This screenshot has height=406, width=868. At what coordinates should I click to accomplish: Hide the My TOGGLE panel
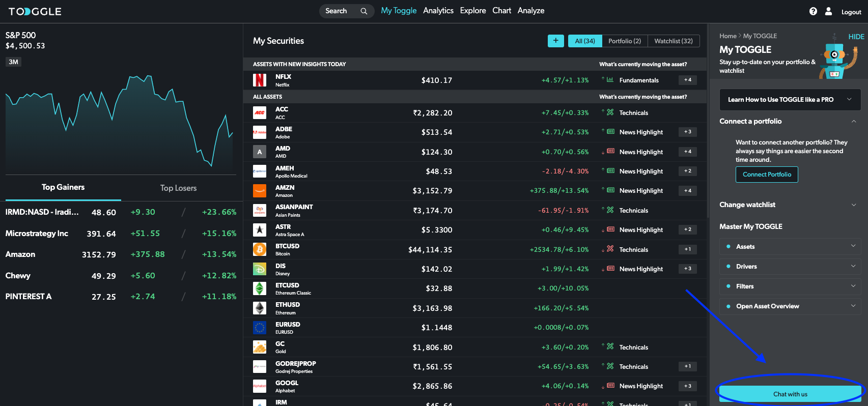tap(856, 37)
